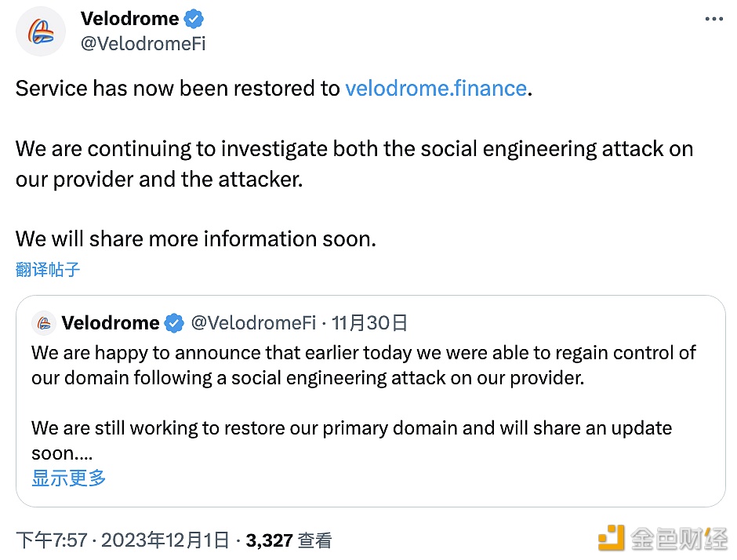Click the blue verified badge beside Velodrome

coord(194,20)
